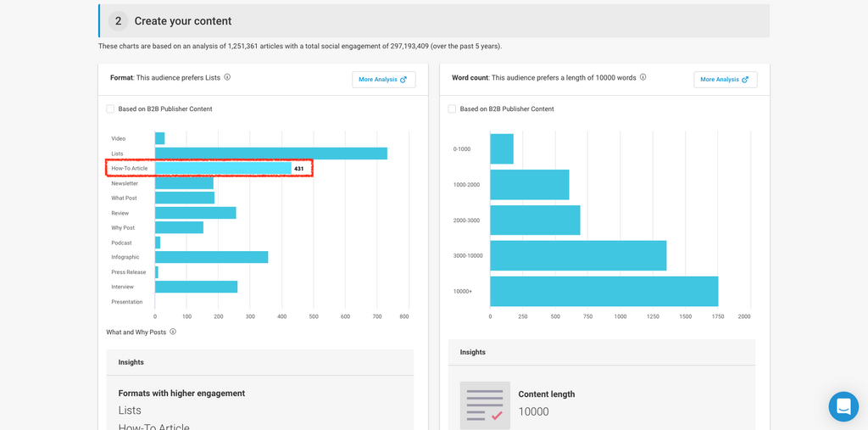Click the 10000+ word count bar
This screenshot has height=430, width=868.
click(x=604, y=291)
